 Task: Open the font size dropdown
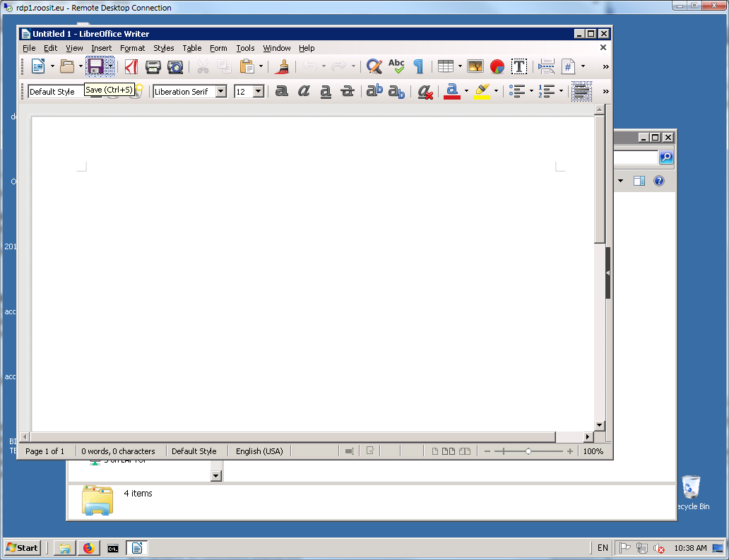(x=259, y=91)
